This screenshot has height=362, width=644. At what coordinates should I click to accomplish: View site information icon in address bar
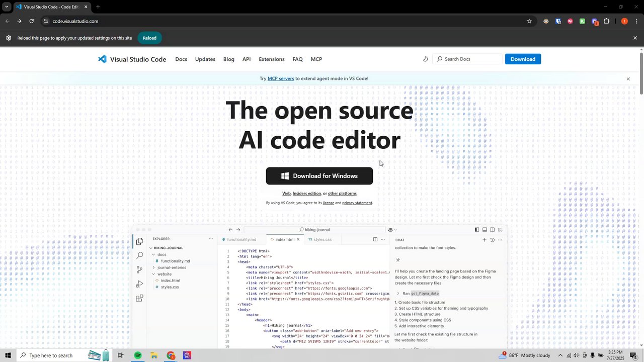pyautogui.click(x=45, y=21)
